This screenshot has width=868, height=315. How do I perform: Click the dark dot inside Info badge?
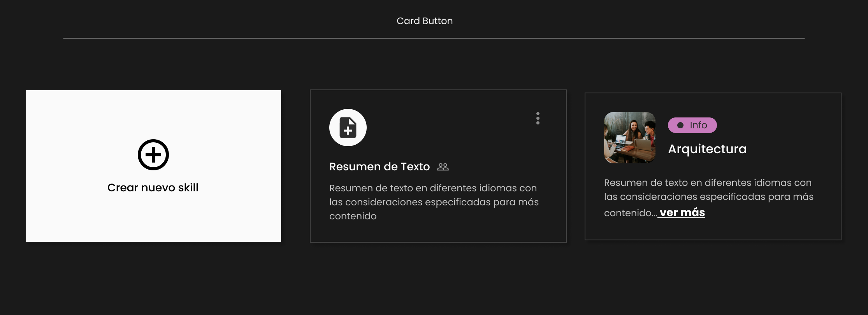coord(680,125)
